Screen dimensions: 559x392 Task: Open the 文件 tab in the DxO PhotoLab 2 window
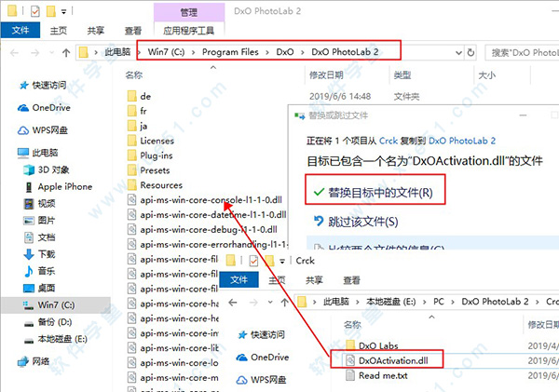[20, 31]
